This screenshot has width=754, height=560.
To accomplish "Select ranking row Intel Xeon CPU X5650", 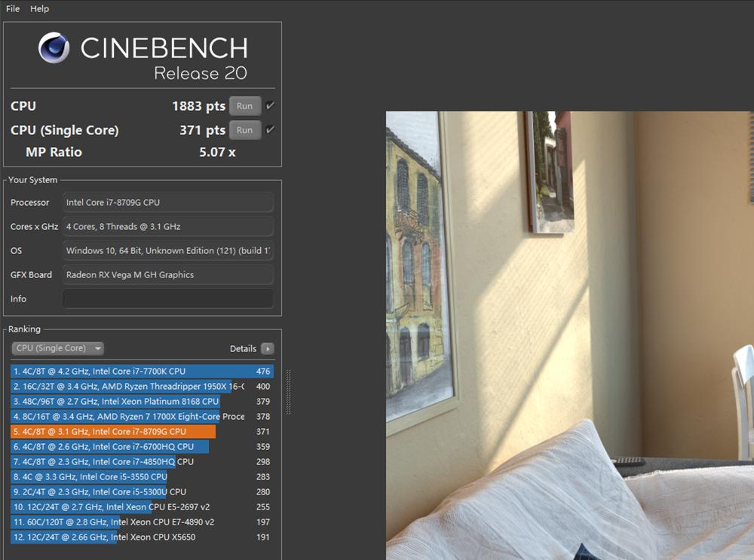I will coord(142,537).
